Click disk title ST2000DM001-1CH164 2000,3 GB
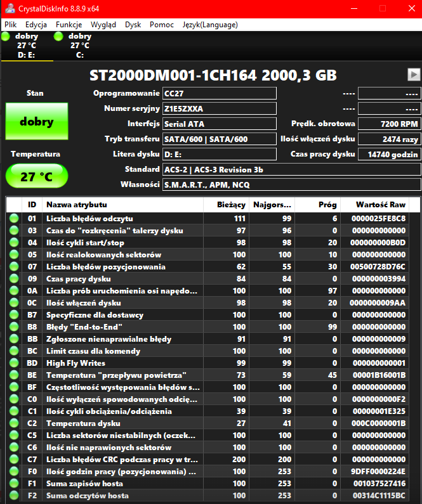This screenshot has width=422, height=504. click(213, 75)
